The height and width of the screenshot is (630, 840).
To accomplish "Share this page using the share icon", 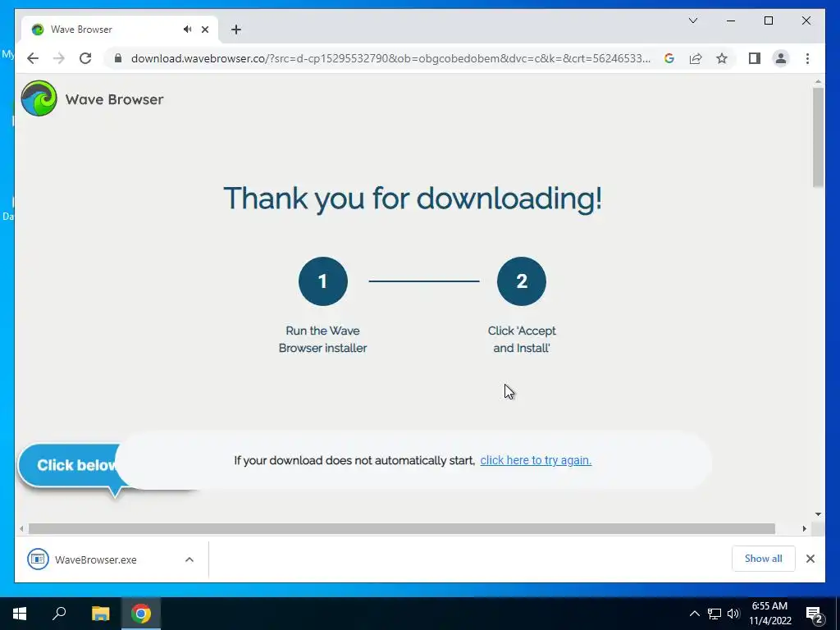I will click(696, 58).
